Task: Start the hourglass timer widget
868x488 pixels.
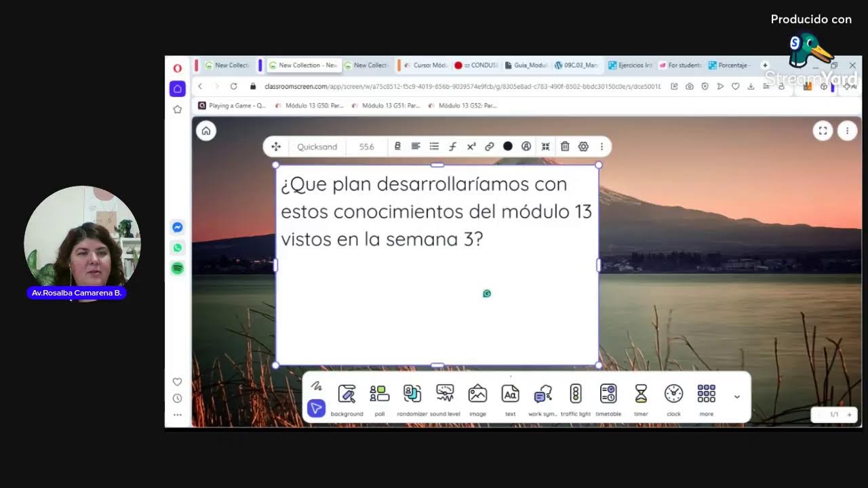Action: click(x=641, y=400)
